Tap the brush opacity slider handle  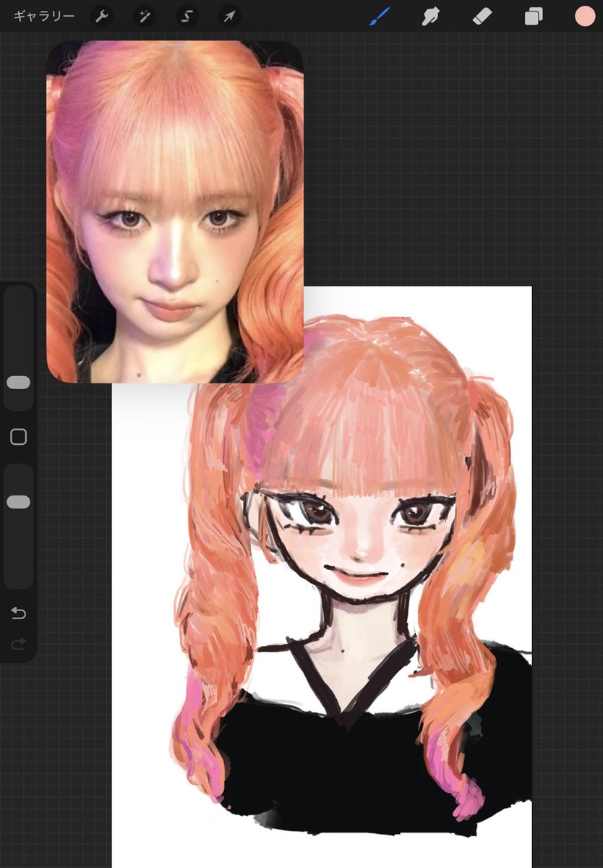(x=19, y=502)
